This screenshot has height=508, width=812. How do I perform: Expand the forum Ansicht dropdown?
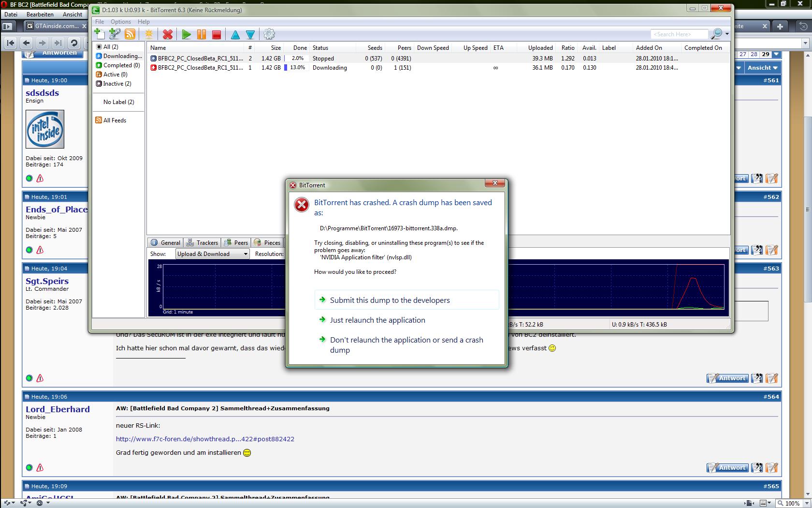coord(763,68)
